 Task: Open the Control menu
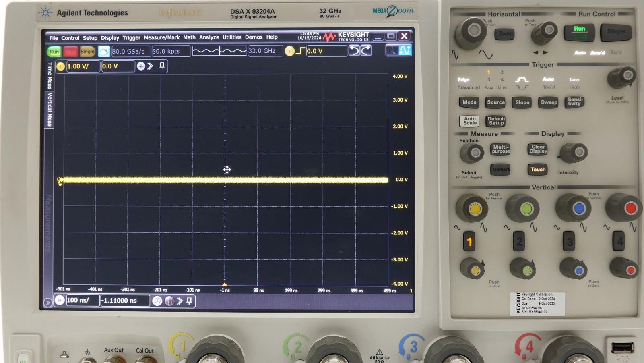[70, 38]
